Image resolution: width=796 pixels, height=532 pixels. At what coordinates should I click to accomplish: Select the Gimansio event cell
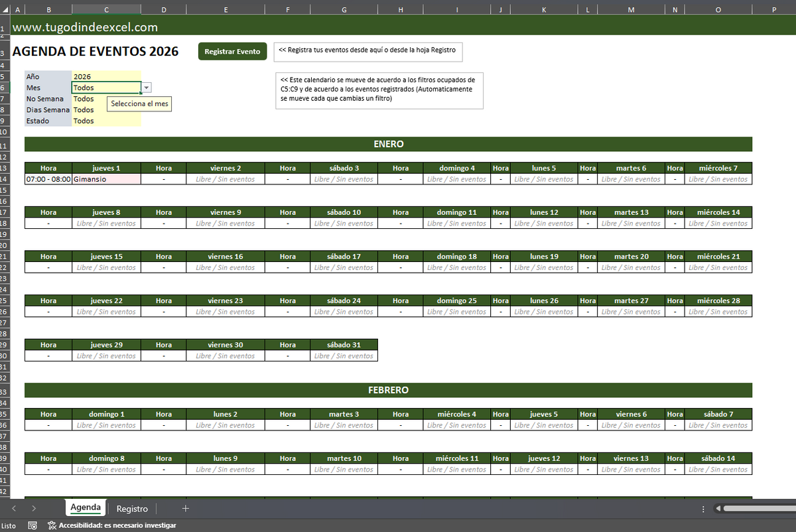point(106,179)
